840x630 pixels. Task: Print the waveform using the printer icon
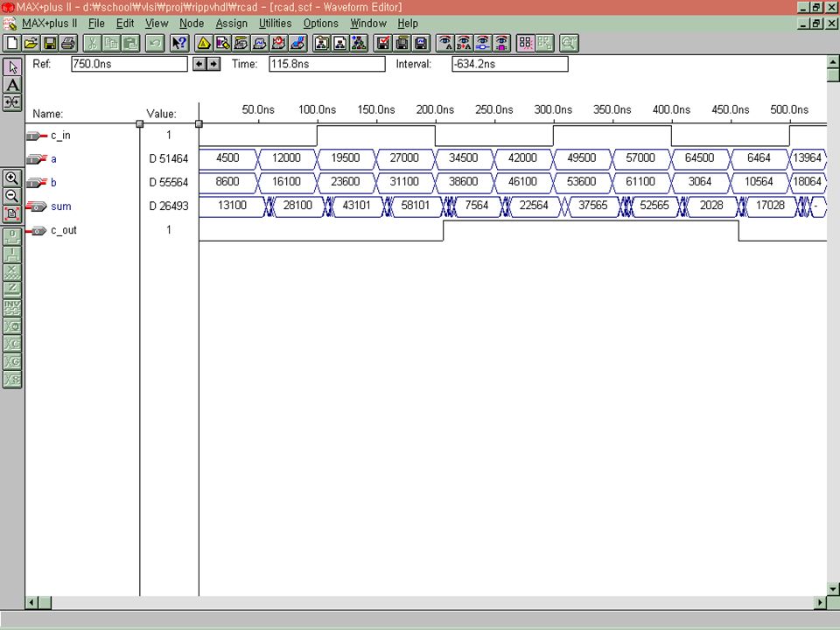click(68, 43)
